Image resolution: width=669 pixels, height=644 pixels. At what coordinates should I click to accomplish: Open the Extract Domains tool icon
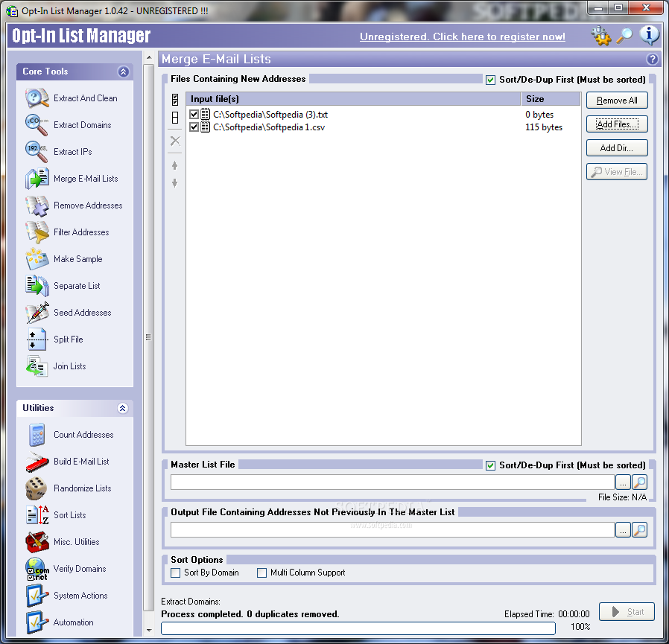click(37, 125)
